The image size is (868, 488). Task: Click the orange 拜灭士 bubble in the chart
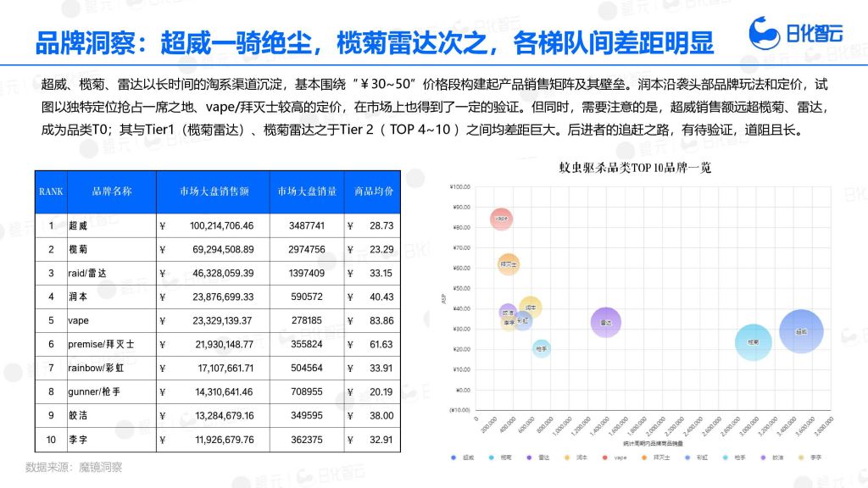509,264
